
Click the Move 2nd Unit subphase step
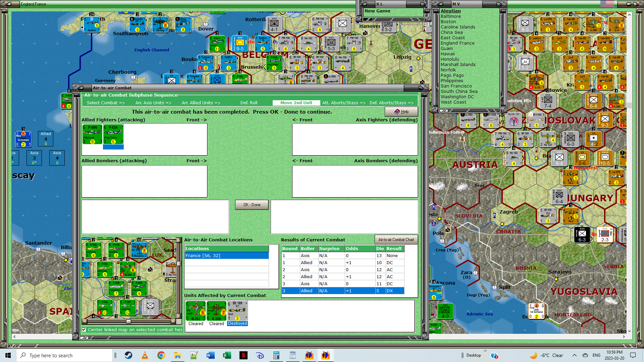tap(296, 103)
